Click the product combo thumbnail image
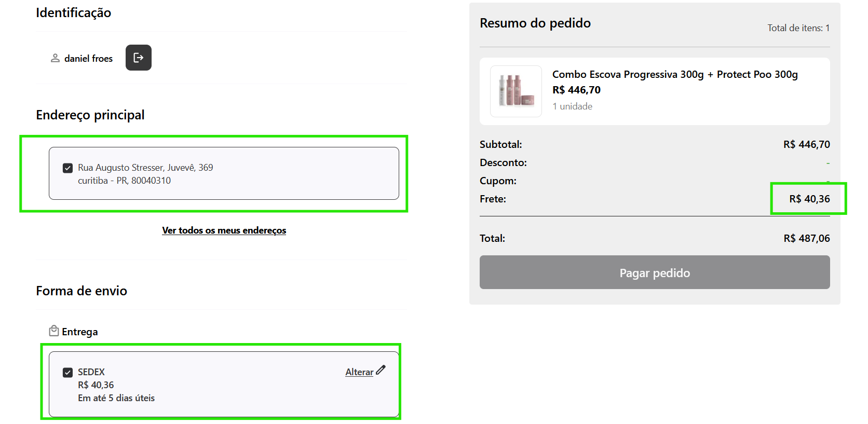Viewport: 868px width, 424px height. click(x=516, y=91)
